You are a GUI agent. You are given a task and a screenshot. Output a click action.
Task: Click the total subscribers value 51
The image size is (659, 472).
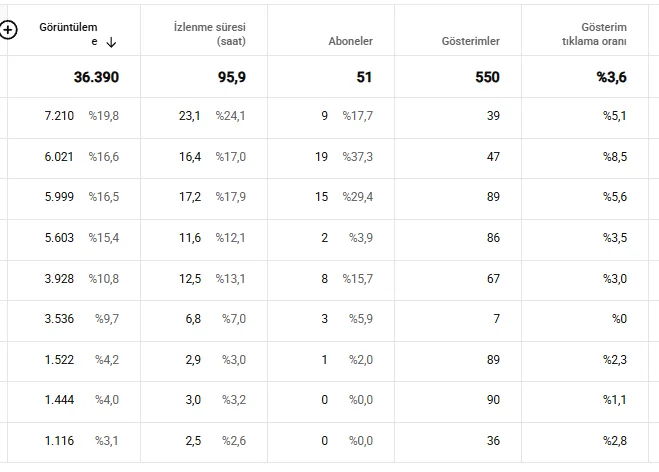coord(364,77)
